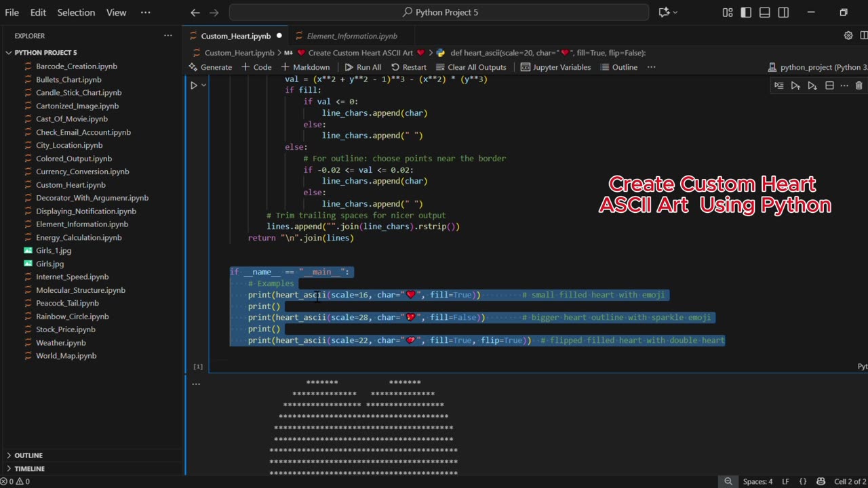Select Custom_Heart.ipynb in the explorer
Viewport: 868px width, 488px height.
point(71,184)
